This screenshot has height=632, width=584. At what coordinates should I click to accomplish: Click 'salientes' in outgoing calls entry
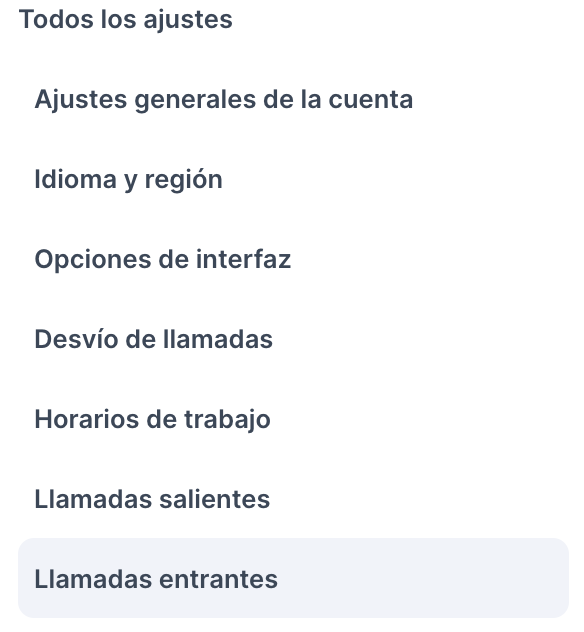coord(214,499)
